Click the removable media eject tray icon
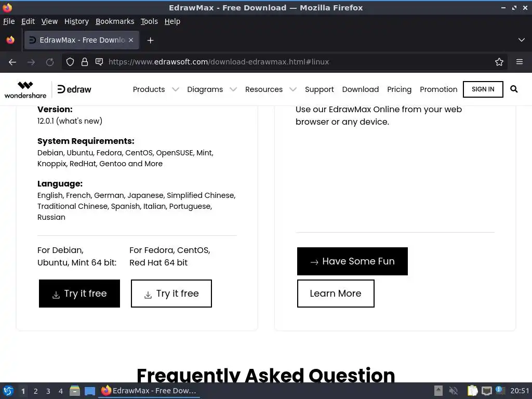The height and width of the screenshot is (399, 532). click(x=438, y=391)
